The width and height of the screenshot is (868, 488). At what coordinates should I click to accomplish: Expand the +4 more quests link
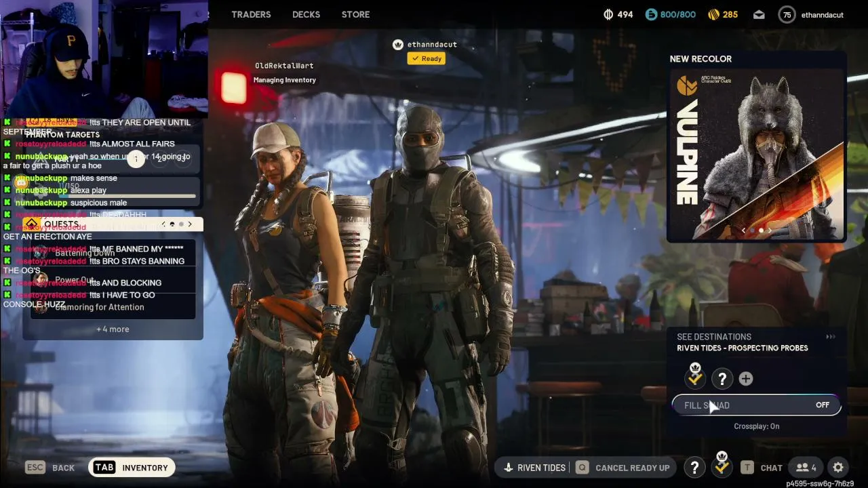pyautogui.click(x=113, y=329)
